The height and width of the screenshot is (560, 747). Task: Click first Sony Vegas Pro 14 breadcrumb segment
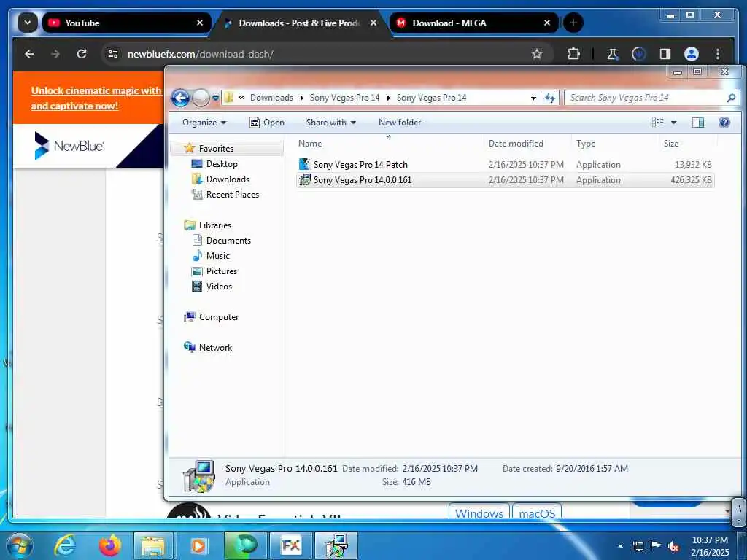344,98
